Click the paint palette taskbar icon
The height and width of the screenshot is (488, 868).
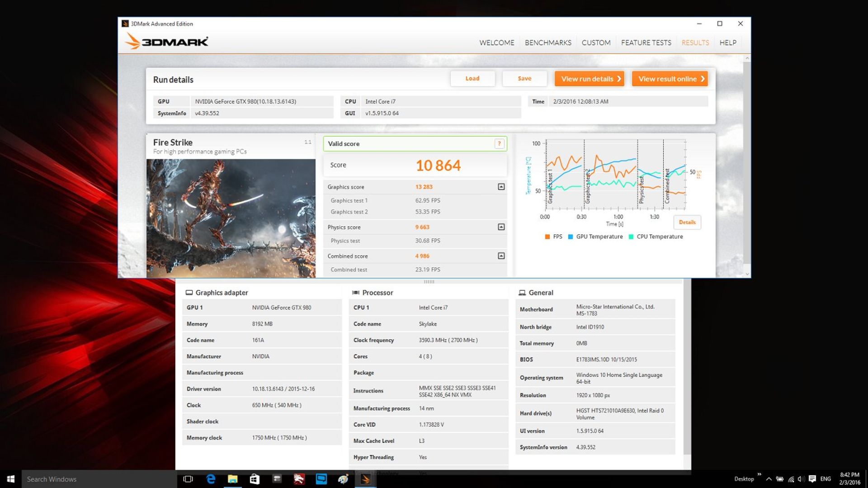(343, 479)
